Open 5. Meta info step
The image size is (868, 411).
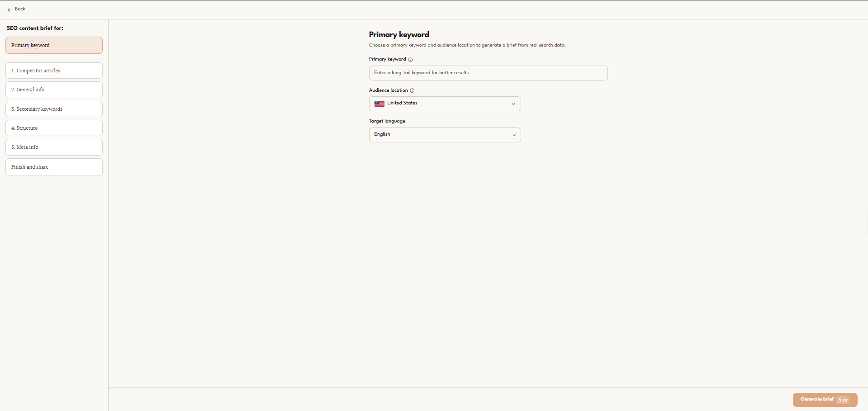[x=54, y=147]
